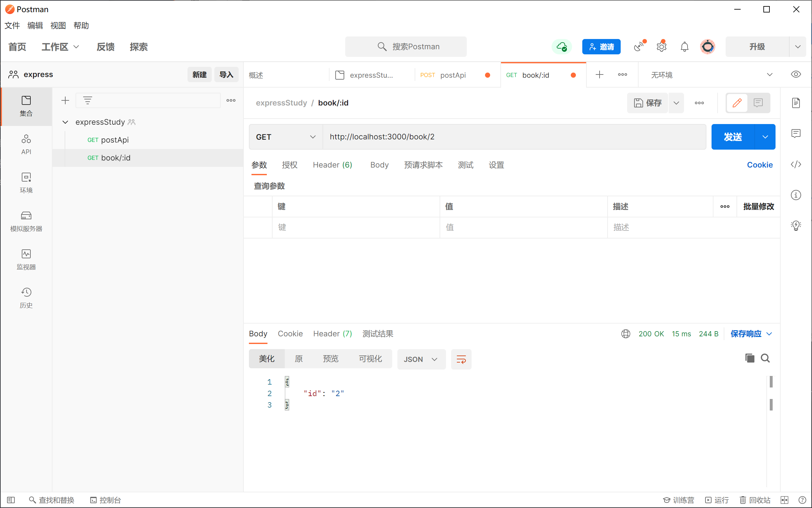Switch to response Header (7) tab
The height and width of the screenshot is (508, 812).
(332, 334)
